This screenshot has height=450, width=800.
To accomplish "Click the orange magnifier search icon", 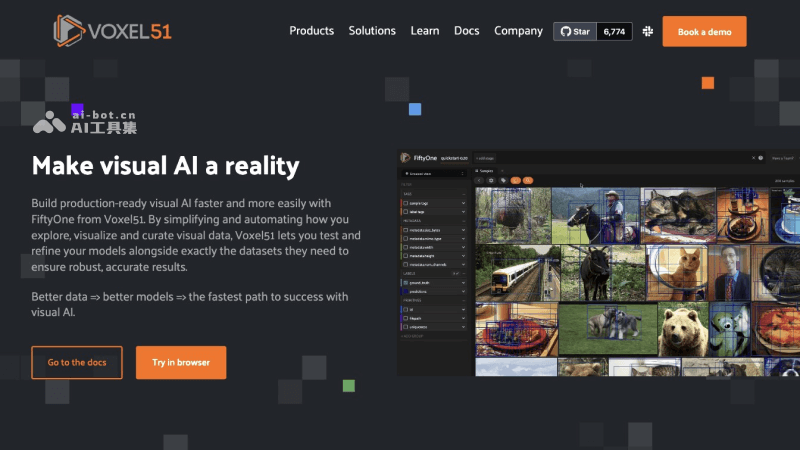I will pos(528,181).
